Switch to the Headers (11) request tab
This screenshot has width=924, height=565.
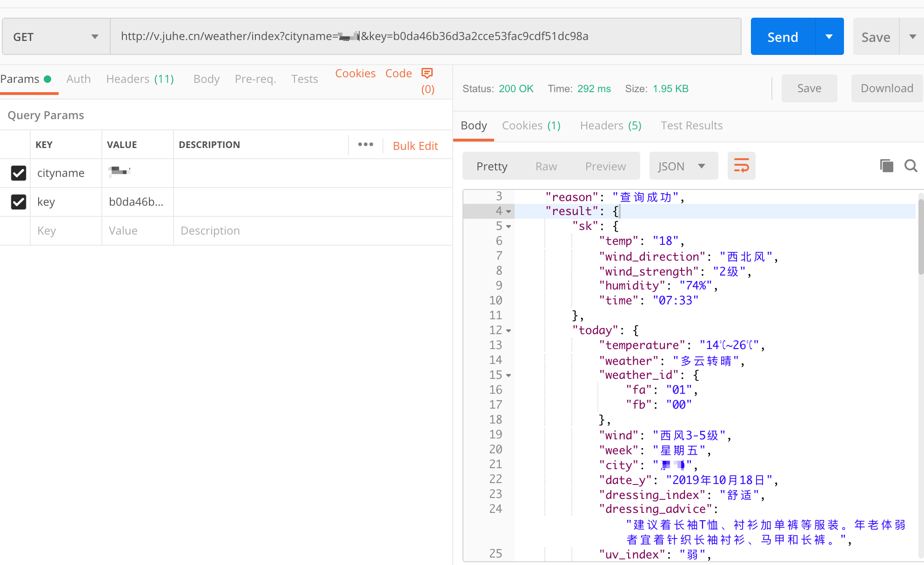tap(140, 79)
